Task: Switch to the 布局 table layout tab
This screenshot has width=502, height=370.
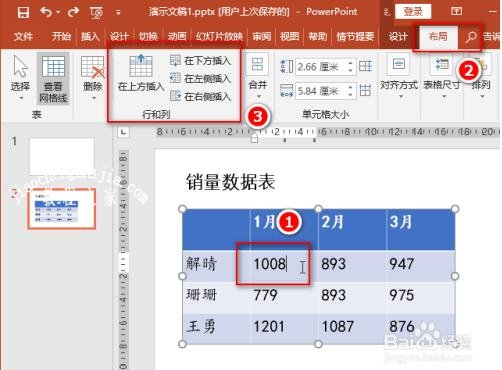Action: (x=438, y=36)
